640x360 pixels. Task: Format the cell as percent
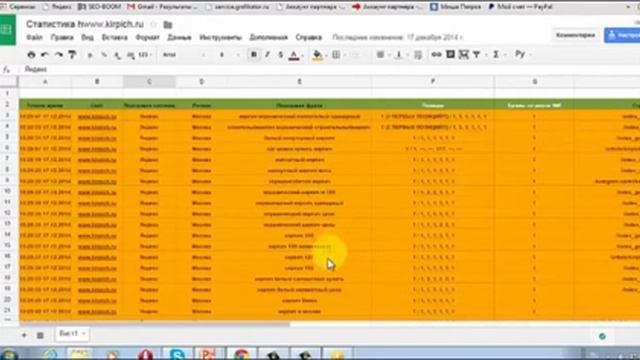(104, 55)
